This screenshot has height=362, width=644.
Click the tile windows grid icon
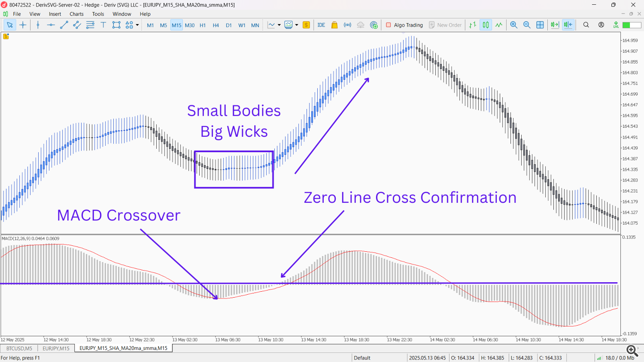[x=540, y=25]
